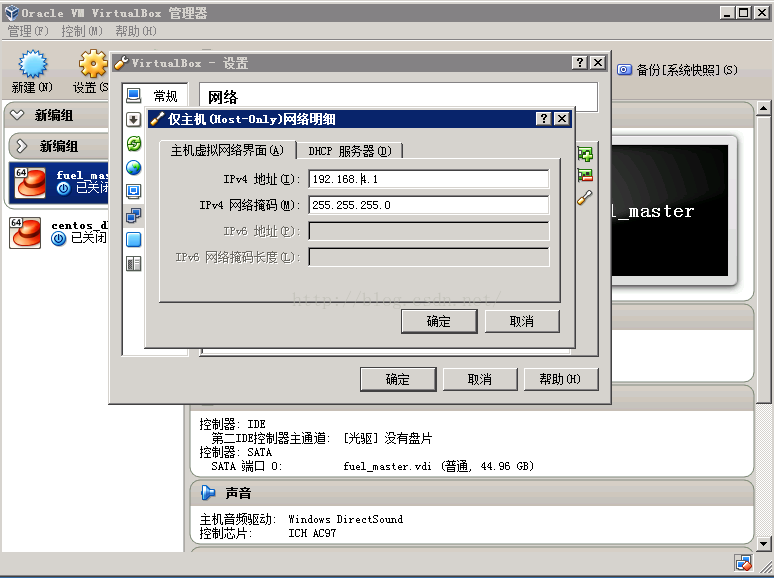The width and height of the screenshot is (774, 578).
Task: Click the IPv6 地址 field
Action: pyautogui.click(x=428, y=231)
